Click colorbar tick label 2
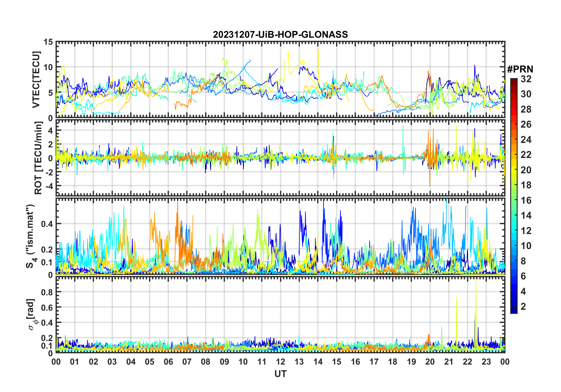 point(523,307)
